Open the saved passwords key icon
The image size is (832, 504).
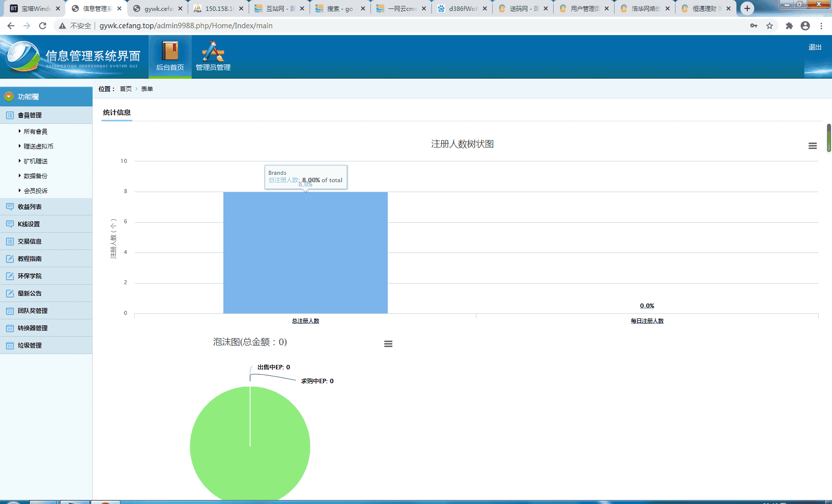[754, 26]
